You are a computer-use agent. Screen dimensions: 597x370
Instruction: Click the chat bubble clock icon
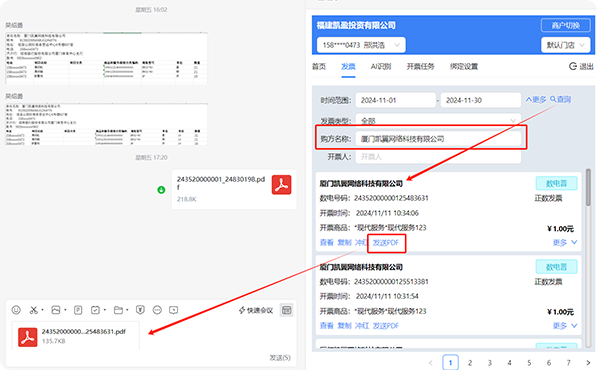(174, 310)
